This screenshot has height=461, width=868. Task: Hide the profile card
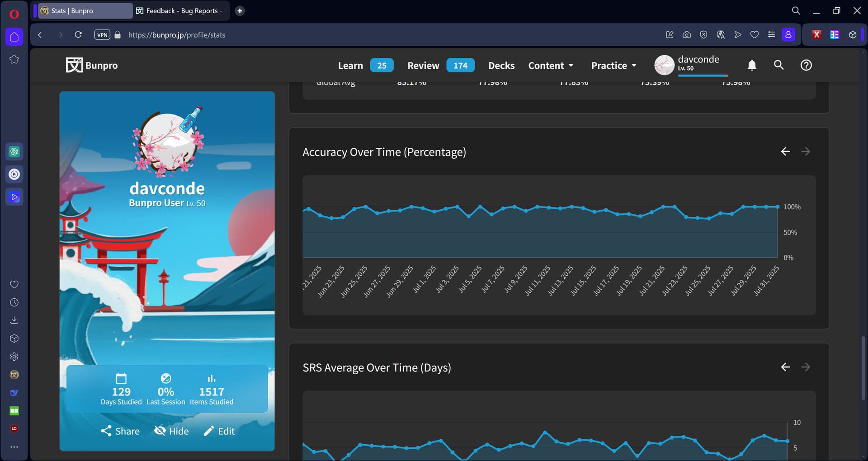(171, 431)
